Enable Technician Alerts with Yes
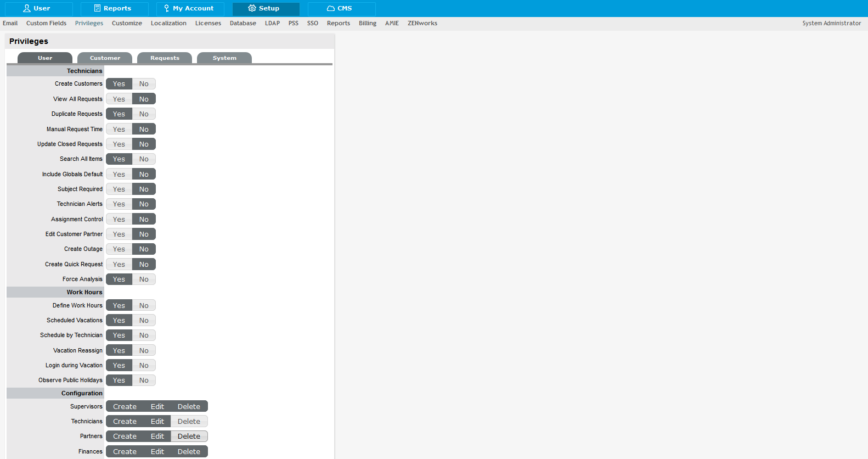 point(119,204)
